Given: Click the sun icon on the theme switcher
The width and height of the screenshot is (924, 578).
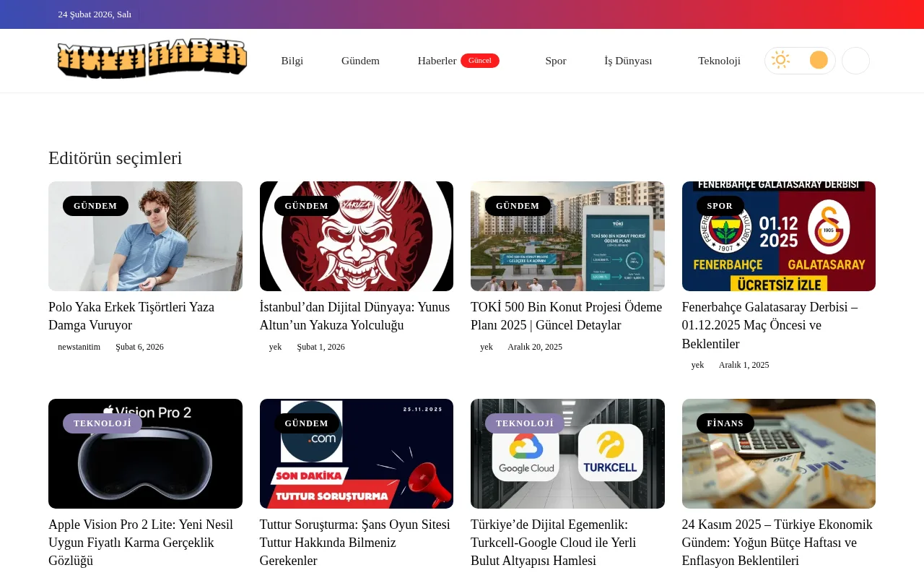Looking at the screenshot, I should pyautogui.click(x=781, y=60).
